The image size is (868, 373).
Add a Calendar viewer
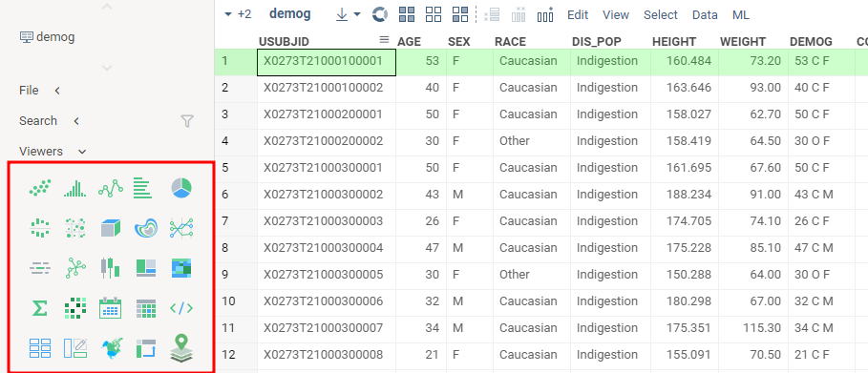coord(110,308)
